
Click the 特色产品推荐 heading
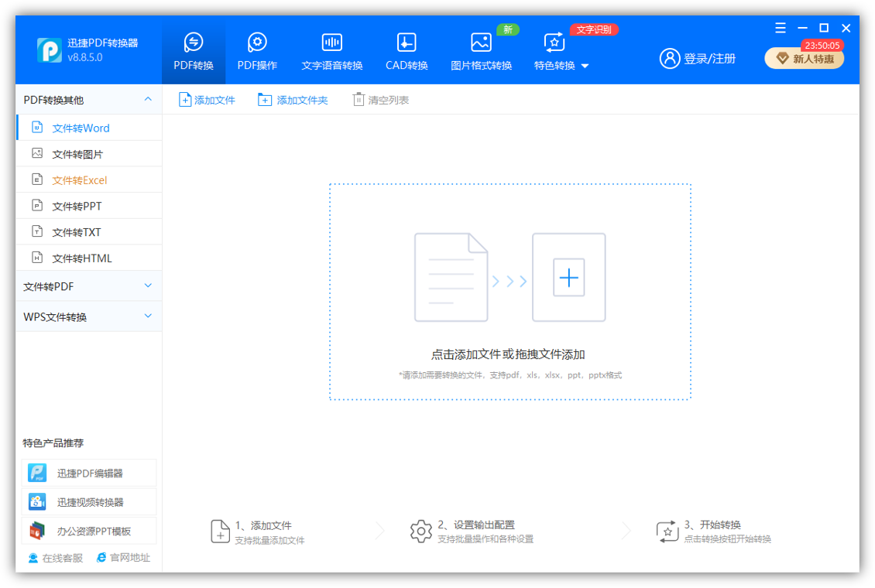tap(53, 443)
